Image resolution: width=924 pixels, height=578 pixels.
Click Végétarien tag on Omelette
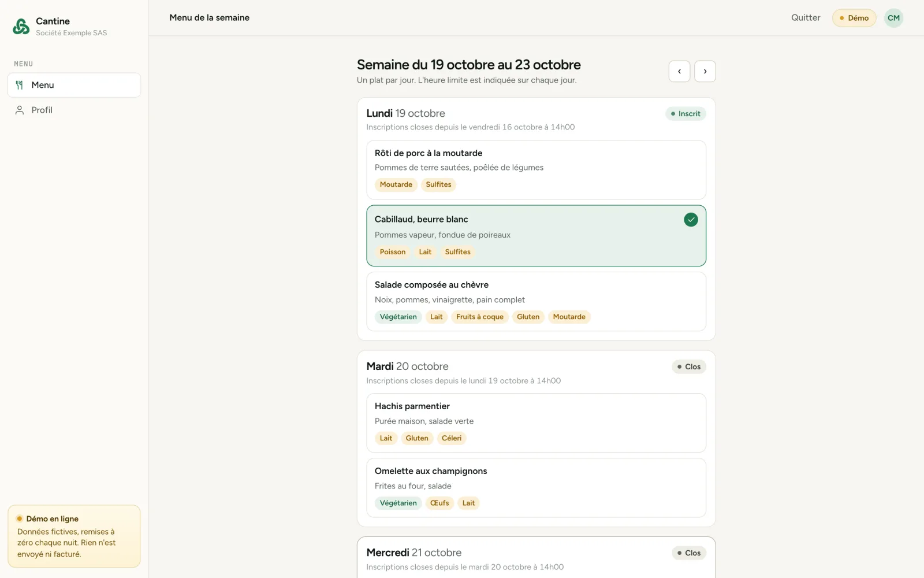pos(398,503)
